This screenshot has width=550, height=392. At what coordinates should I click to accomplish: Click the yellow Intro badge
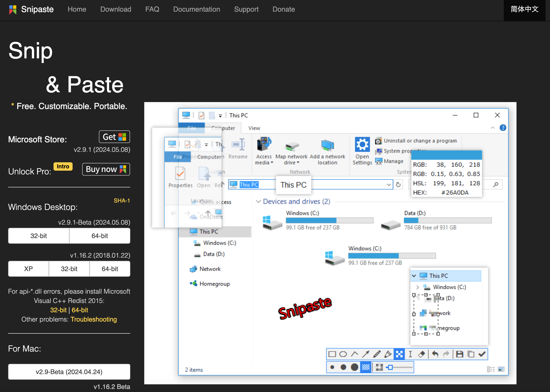pyautogui.click(x=63, y=166)
